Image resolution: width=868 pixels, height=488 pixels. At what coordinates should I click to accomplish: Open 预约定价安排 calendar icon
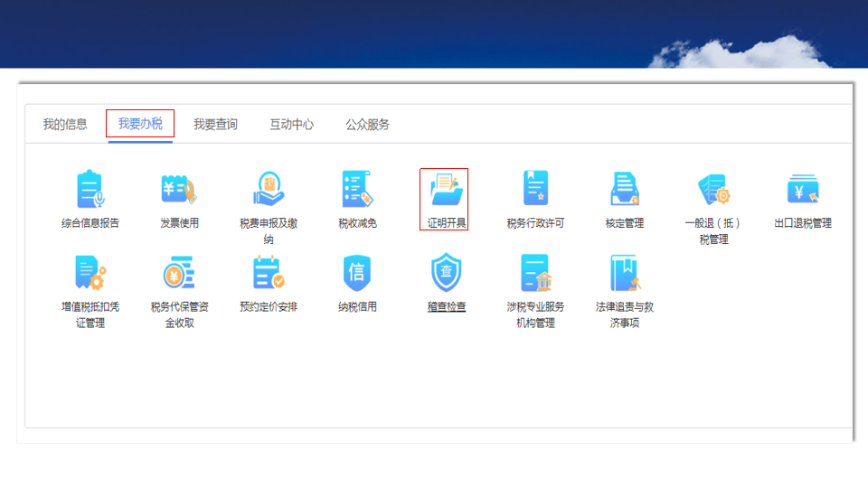click(269, 273)
